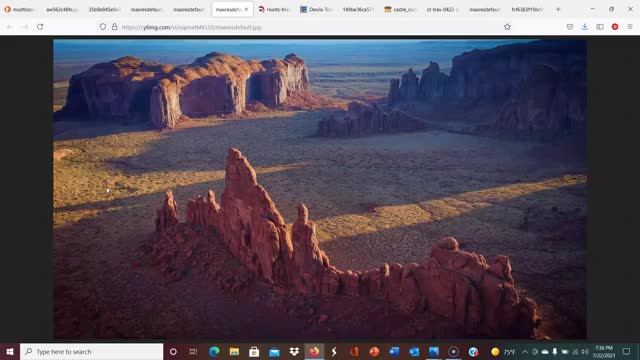
Task: Open network settings from tray icon
Action: pos(575,351)
